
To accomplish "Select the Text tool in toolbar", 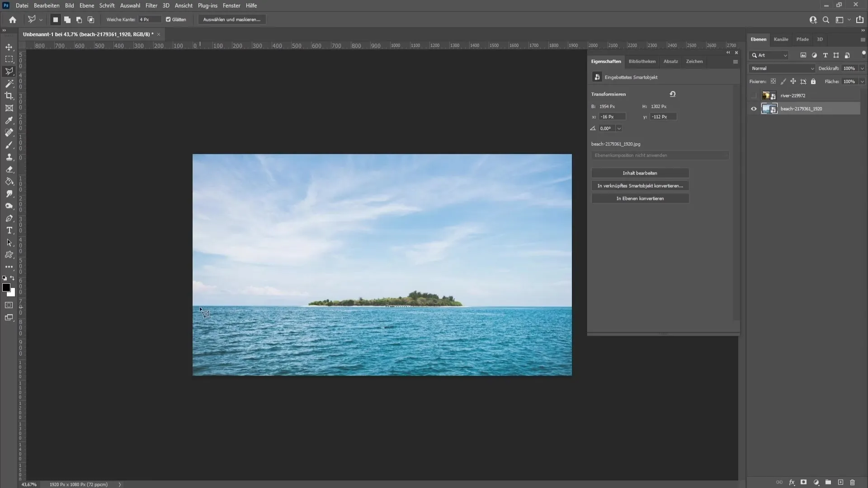I will pos(9,230).
